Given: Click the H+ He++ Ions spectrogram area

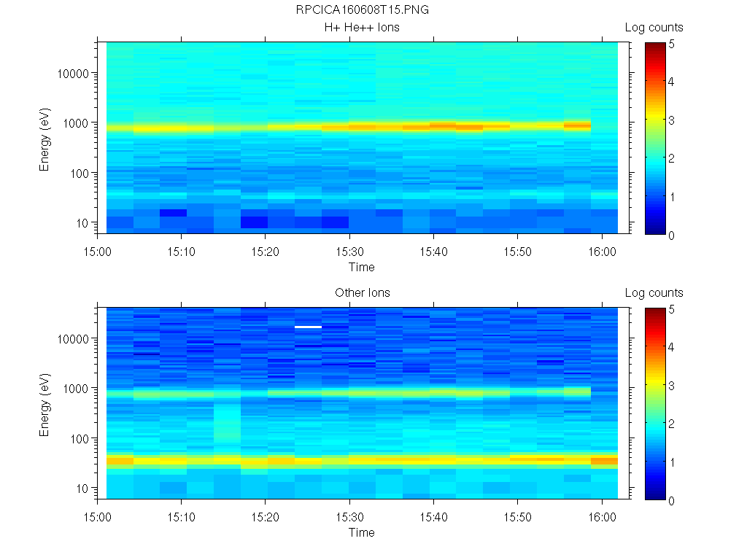Looking at the screenshot, I should pos(362,138).
